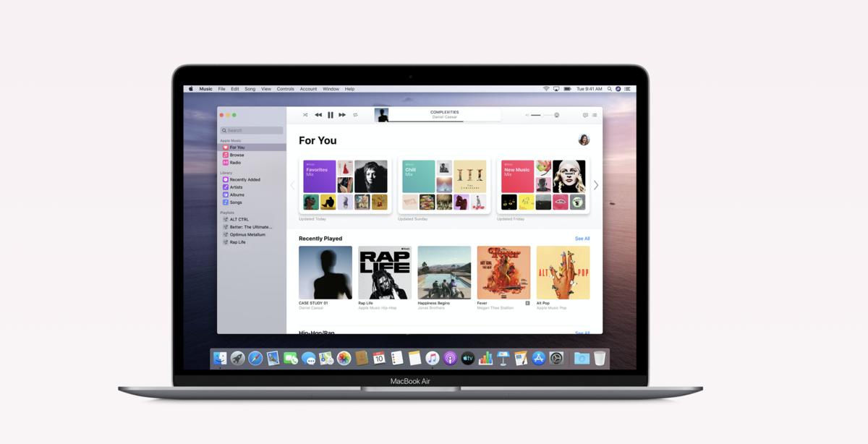Open System Preferences from the Dock
This screenshot has width=868, height=444.
[x=556, y=358]
